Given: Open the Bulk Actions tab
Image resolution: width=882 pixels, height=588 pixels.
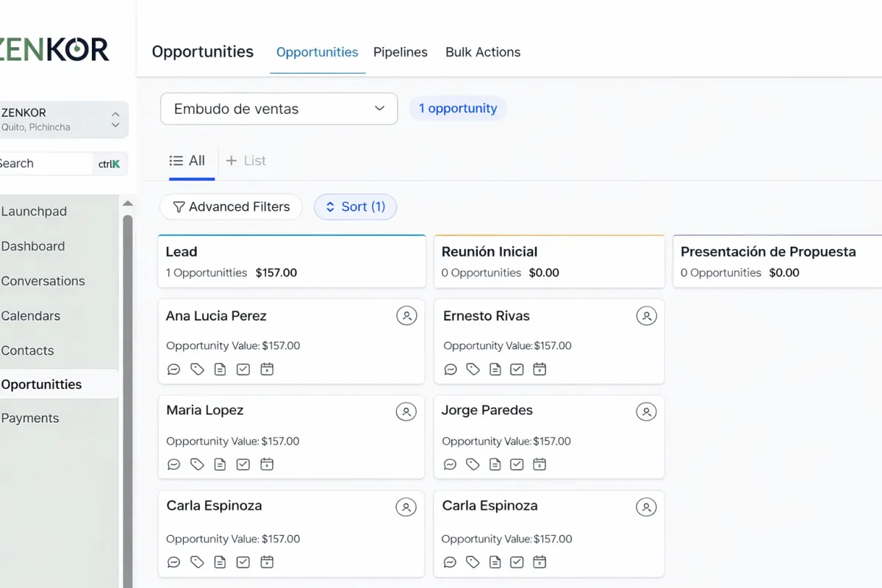Looking at the screenshot, I should click(x=483, y=52).
